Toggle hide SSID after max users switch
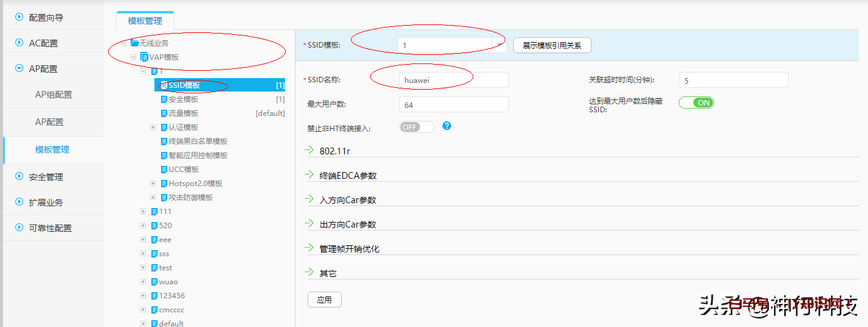The image size is (868, 327). pyautogui.click(x=696, y=102)
